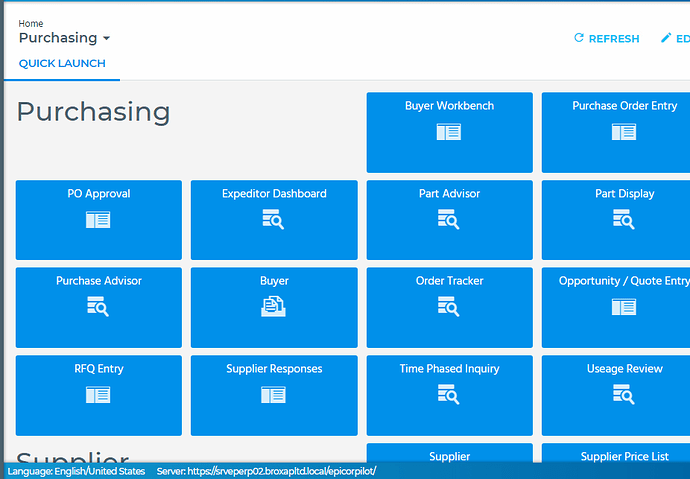Click the Purchasing page title in header
Screen dimensions: 690x479
[58, 38]
